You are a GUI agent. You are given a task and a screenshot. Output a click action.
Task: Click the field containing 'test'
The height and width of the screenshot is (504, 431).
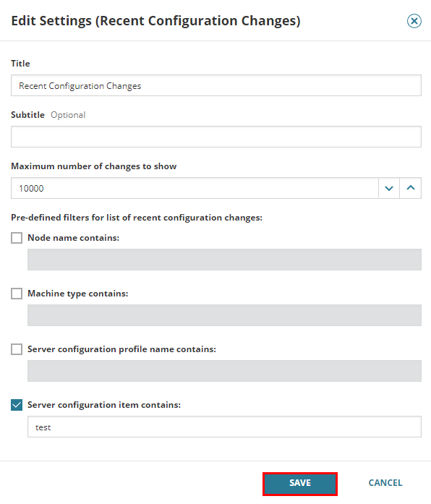(x=224, y=427)
